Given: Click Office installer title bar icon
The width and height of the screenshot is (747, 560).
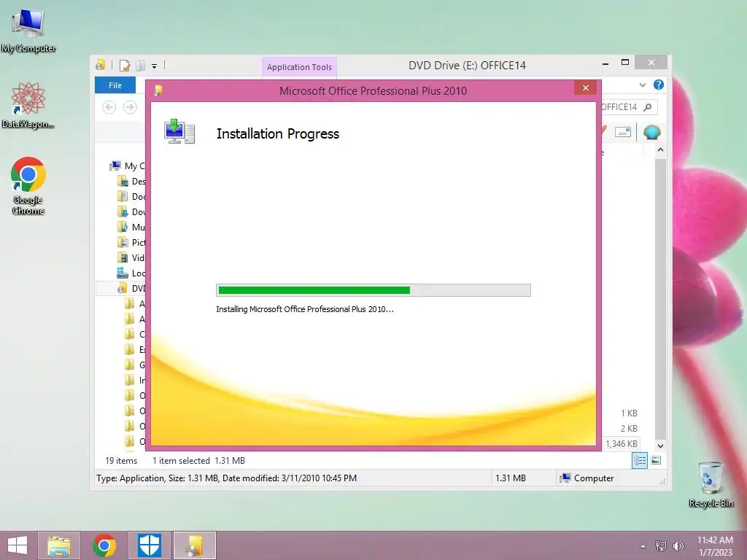Looking at the screenshot, I should 158,90.
